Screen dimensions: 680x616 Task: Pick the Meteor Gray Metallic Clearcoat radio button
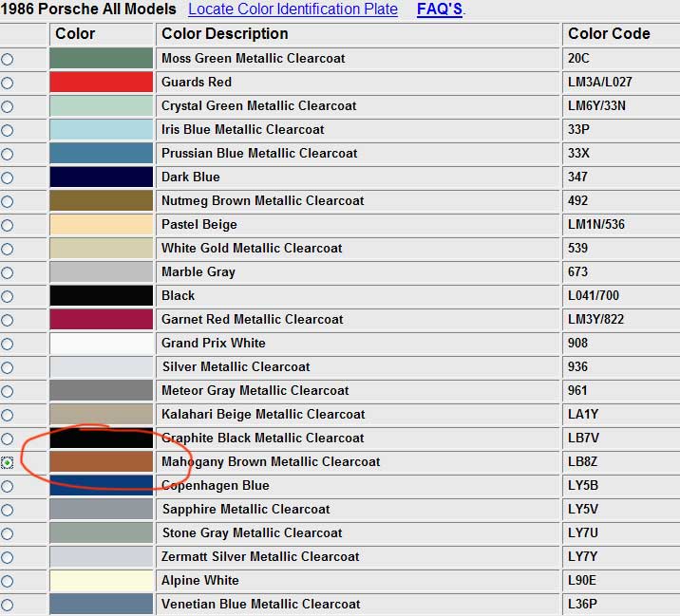coord(7,391)
